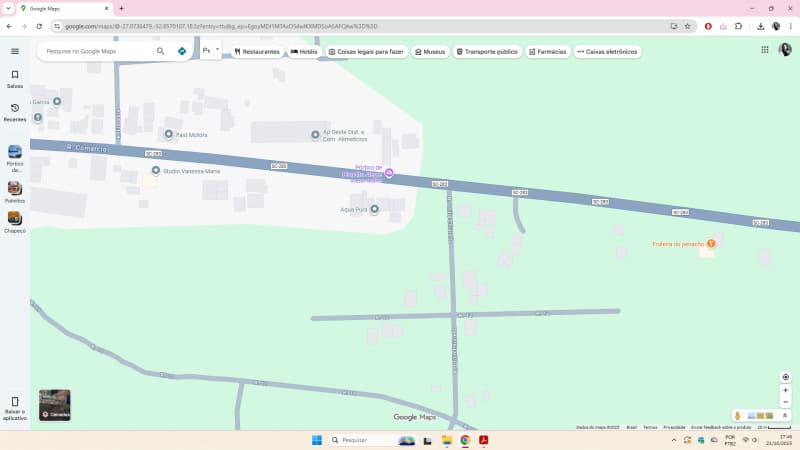800x450 pixels.
Task: Zoom in with the plus button
Action: point(786,390)
